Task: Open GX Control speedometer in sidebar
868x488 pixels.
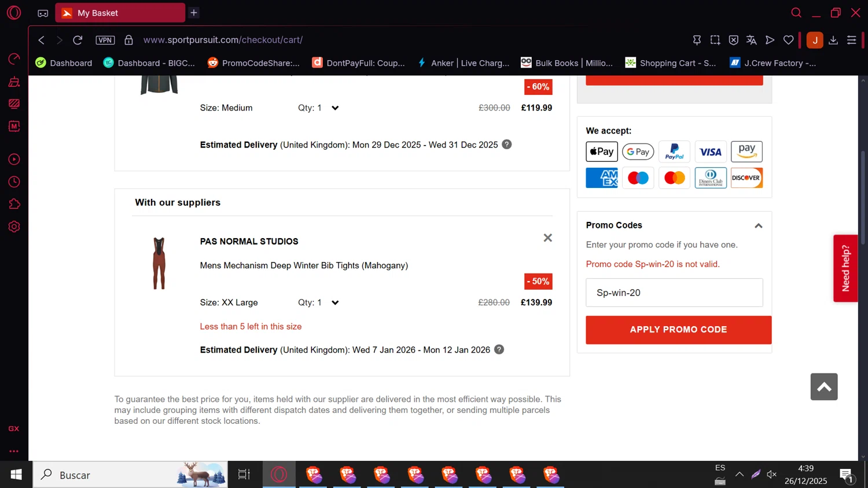Action: coord(14,59)
